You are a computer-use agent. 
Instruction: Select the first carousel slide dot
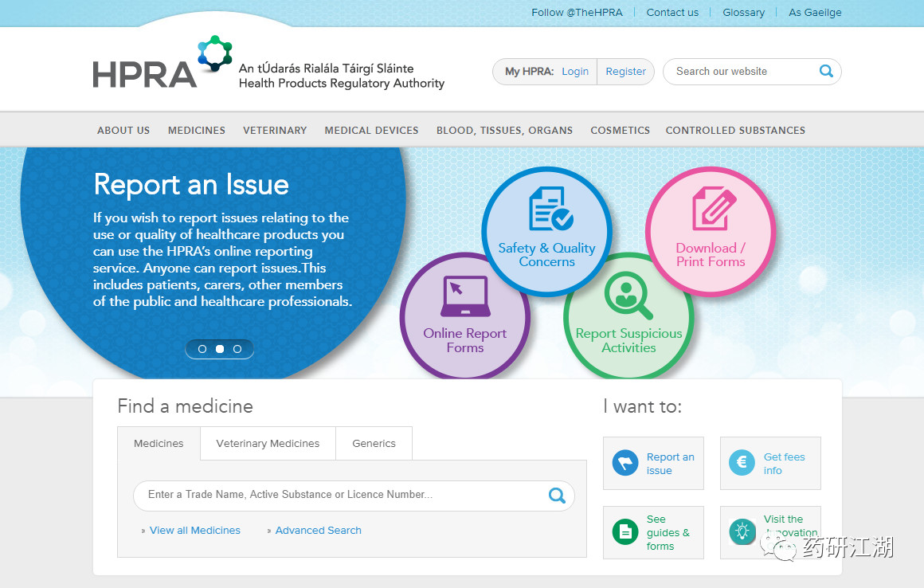point(202,349)
